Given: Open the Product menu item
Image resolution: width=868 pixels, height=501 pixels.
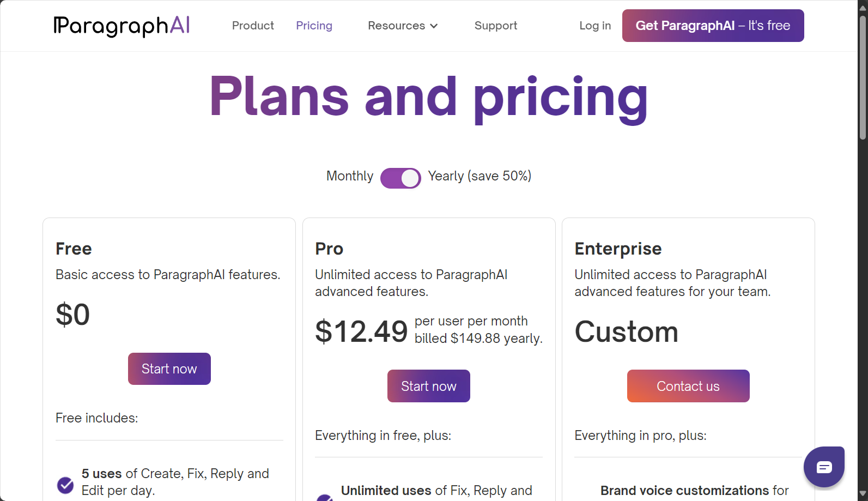Looking at the screenshot, I should (x=253, y=26).
